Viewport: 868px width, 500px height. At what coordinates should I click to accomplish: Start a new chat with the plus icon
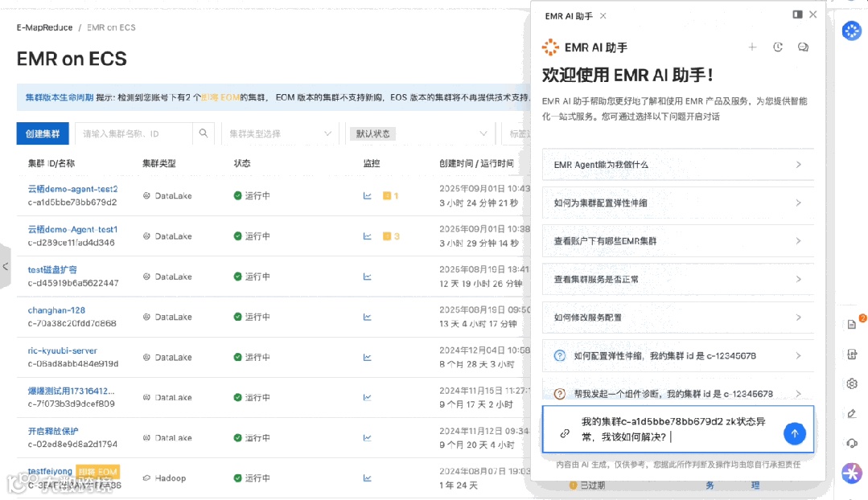[x=752, y=47]
